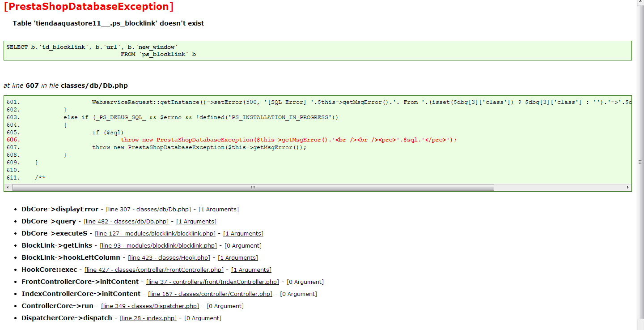
Task: Click the [0 Argument] text for IndexControllerCore->initContent
Action: [x=298, y=294]
